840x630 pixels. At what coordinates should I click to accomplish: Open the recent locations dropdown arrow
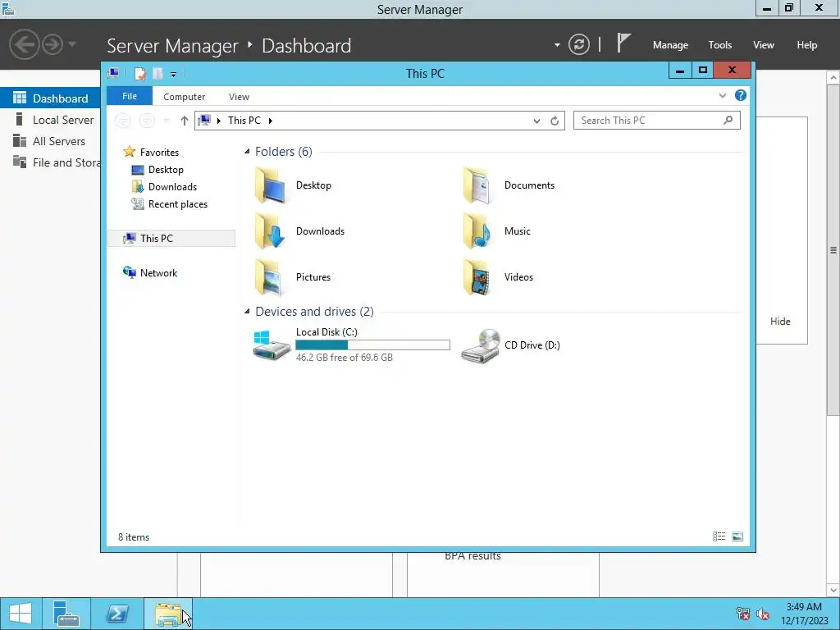coord(166,121)
